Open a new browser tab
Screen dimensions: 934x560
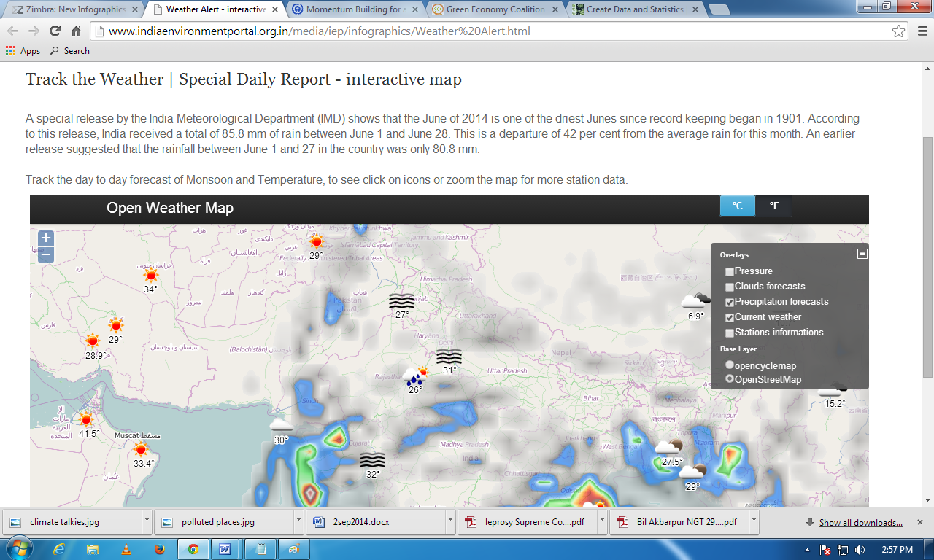pos(719,9)
